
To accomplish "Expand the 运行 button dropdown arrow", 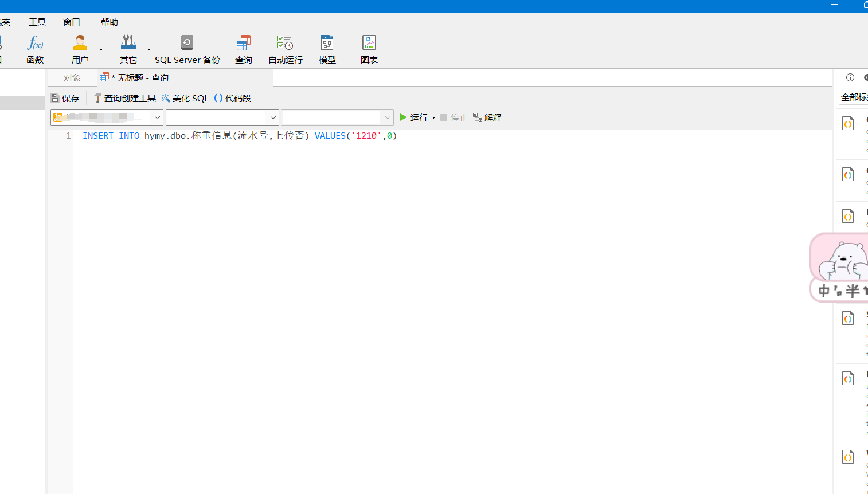I will (x=434, y=117).
